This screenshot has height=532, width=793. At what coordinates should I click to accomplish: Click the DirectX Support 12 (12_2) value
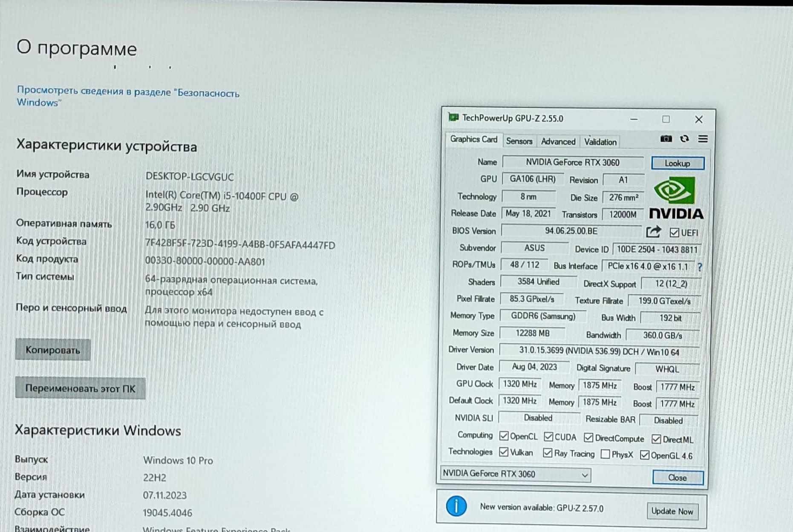coord(671,284)
